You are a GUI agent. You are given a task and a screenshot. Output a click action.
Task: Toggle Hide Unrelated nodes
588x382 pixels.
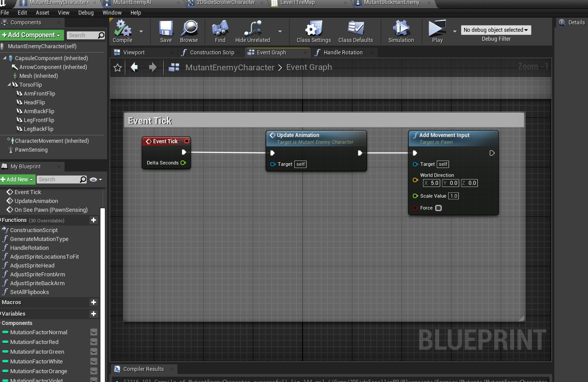pyautogui.click(x=253, y=31)
